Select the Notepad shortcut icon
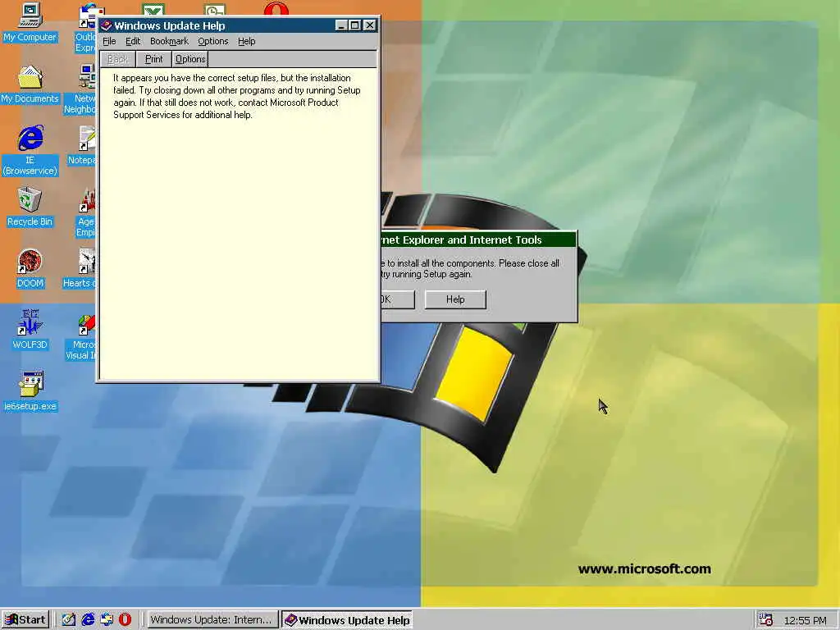This screenshot has width=840, height=630. click(83, 146)
